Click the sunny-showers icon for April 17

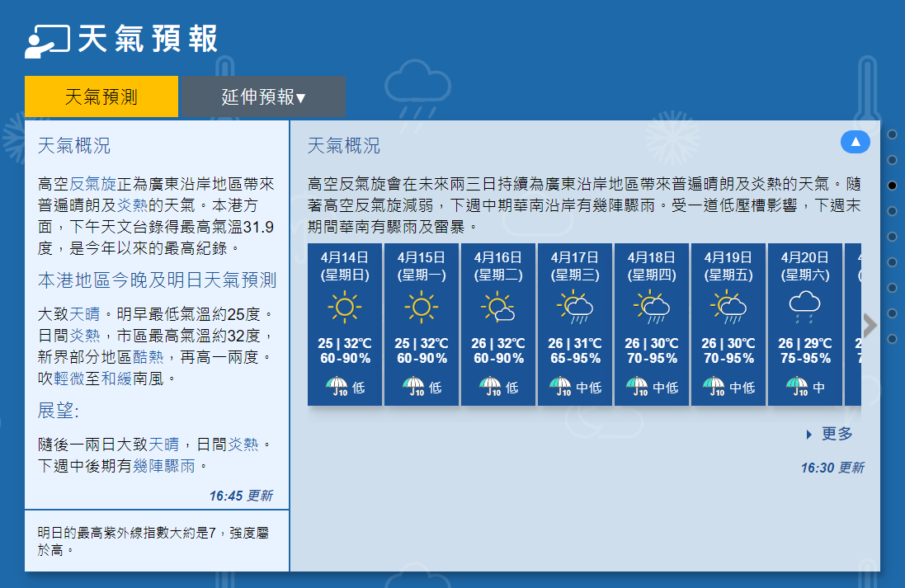[575, 308]
